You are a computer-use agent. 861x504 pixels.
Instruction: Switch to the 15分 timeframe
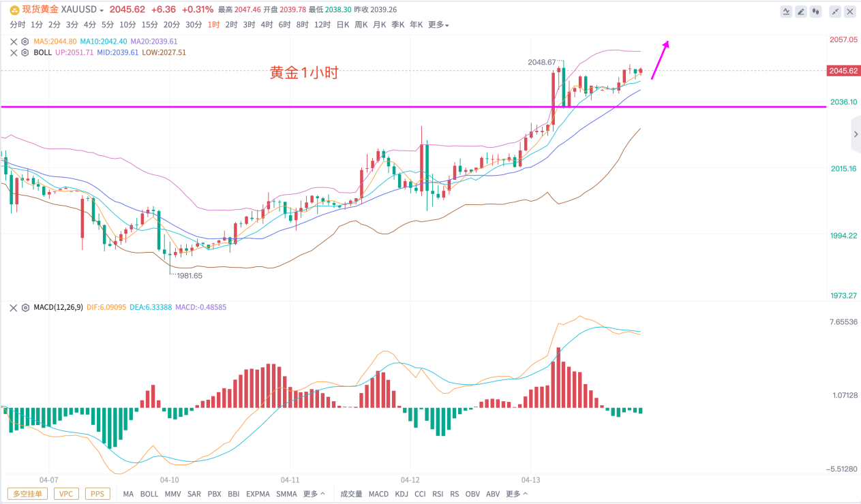point(150,25)
